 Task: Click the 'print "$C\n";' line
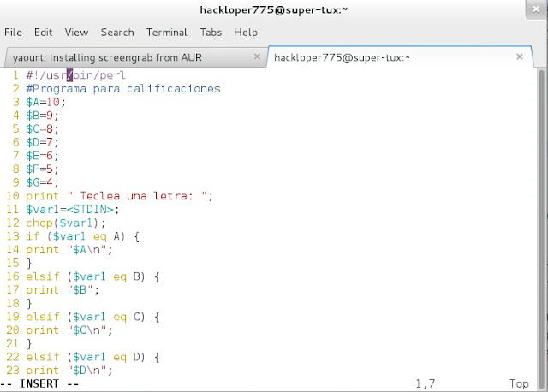69,330
